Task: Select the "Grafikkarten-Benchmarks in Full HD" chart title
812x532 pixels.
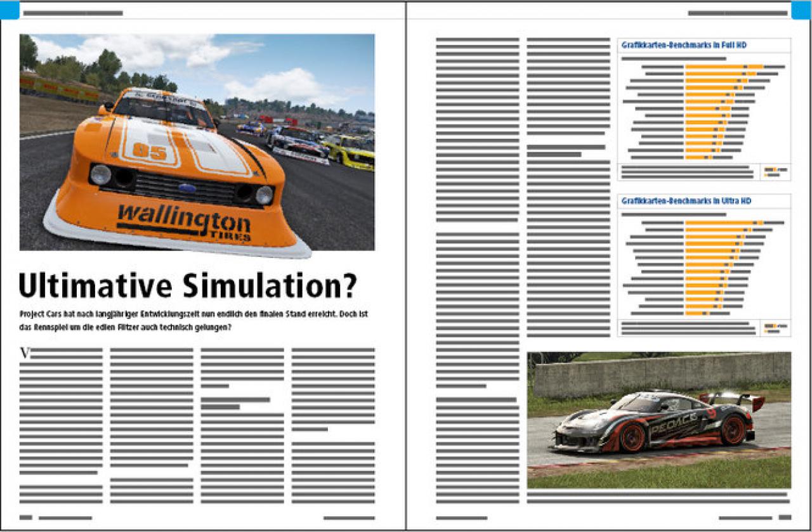Action: tap(684, 46)
